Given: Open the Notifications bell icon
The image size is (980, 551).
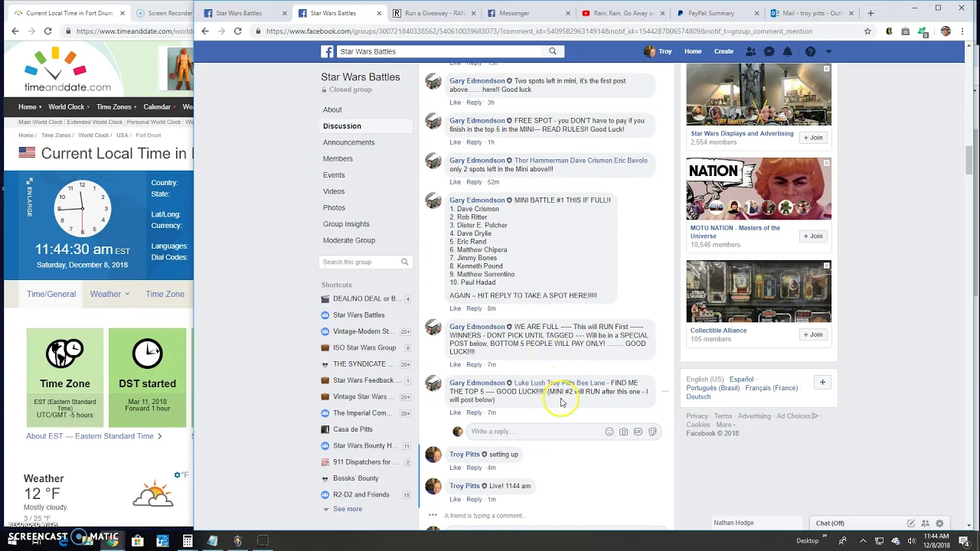Looking at the screenshot, I should pos(787,51).
